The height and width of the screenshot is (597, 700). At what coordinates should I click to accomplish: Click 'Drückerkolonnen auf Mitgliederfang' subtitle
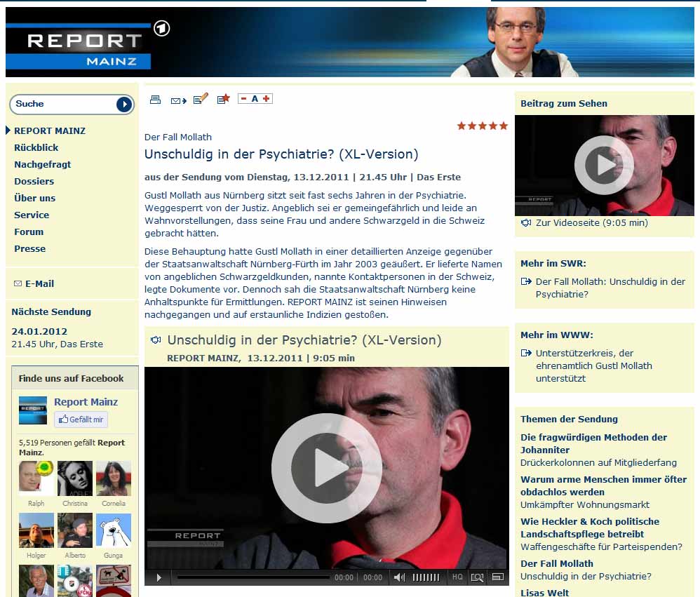[x=599, y=462]
